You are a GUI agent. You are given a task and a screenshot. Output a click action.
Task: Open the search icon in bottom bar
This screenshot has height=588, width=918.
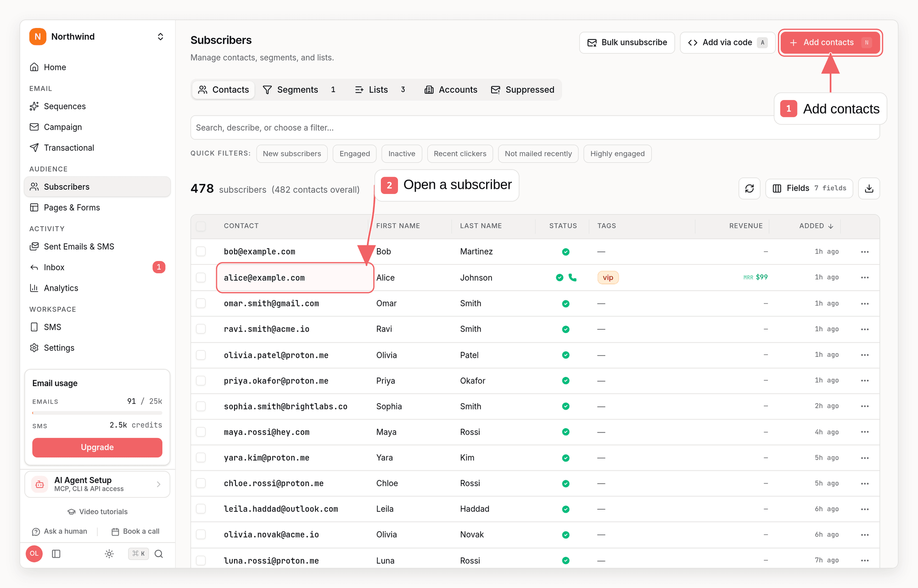(159, 554)
